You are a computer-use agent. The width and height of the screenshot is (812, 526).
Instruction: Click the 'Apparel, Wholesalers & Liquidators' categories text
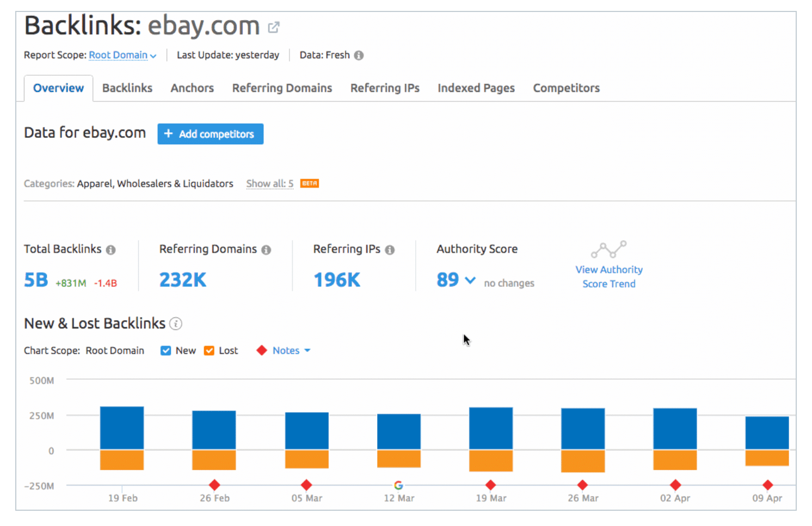[x=155, y=184]
